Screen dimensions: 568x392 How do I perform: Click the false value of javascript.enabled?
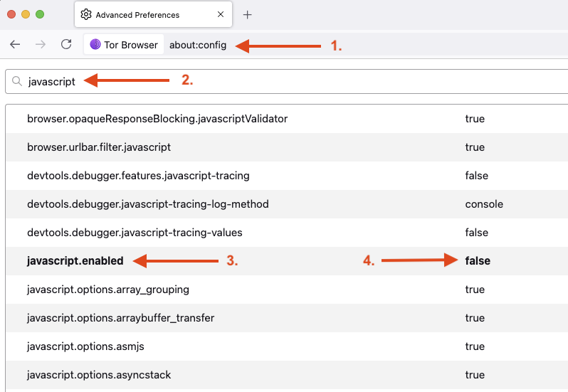coord(478,261)
